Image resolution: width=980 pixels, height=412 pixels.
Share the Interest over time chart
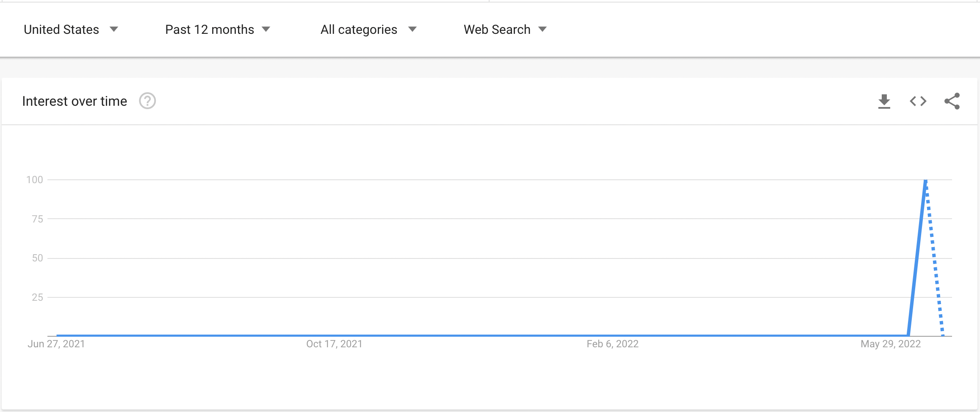[x=952, y=102]
